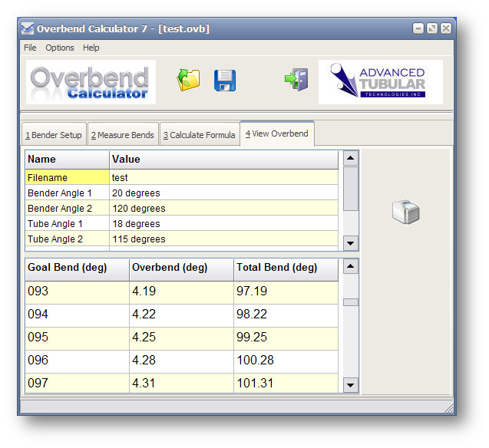Close the Overbend Calculator window
Image resolution: width=489 pixels, height=448 pixels.
click(x=446, y=28)
